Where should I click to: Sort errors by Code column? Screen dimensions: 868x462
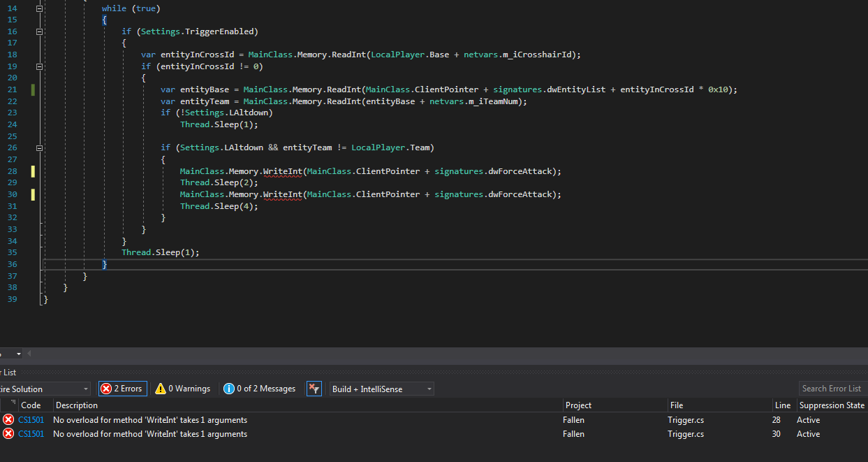pyautogui.click(x=31, y=405)
